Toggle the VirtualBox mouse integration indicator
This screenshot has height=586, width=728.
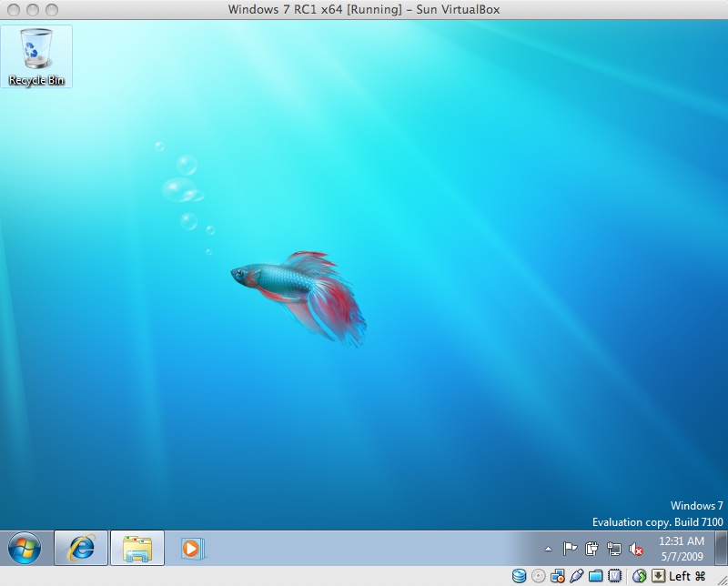pos(639,576)
